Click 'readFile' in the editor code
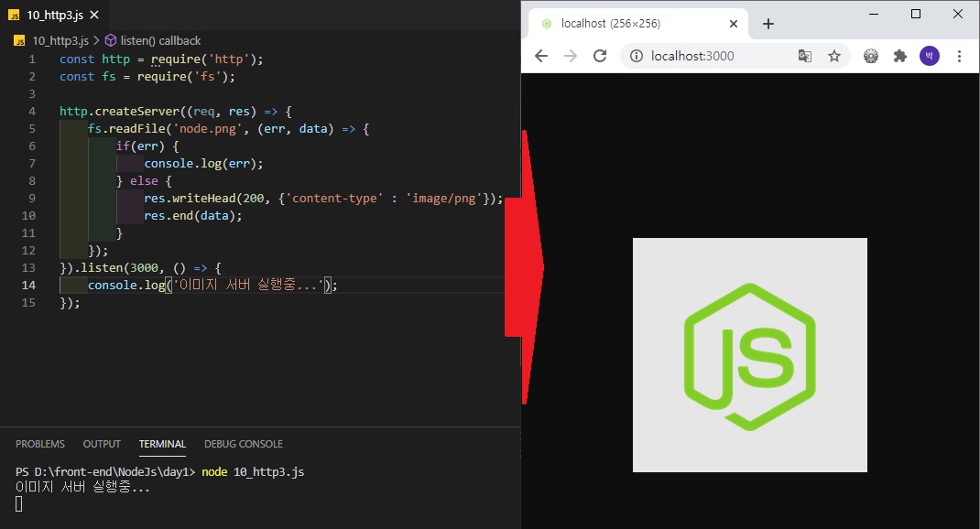Screen dimensions: 980x529 click(137, 129)
